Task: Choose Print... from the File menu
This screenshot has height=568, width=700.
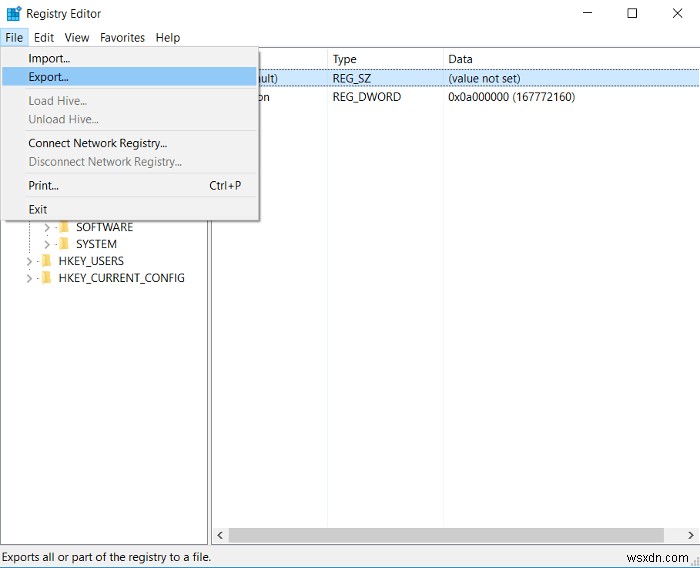Action: click(x=129, y=185)
